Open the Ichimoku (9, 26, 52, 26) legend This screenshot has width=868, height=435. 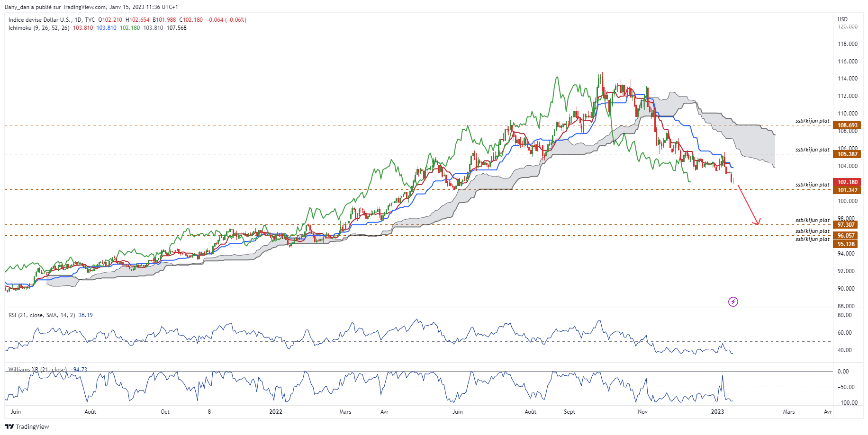39,28
